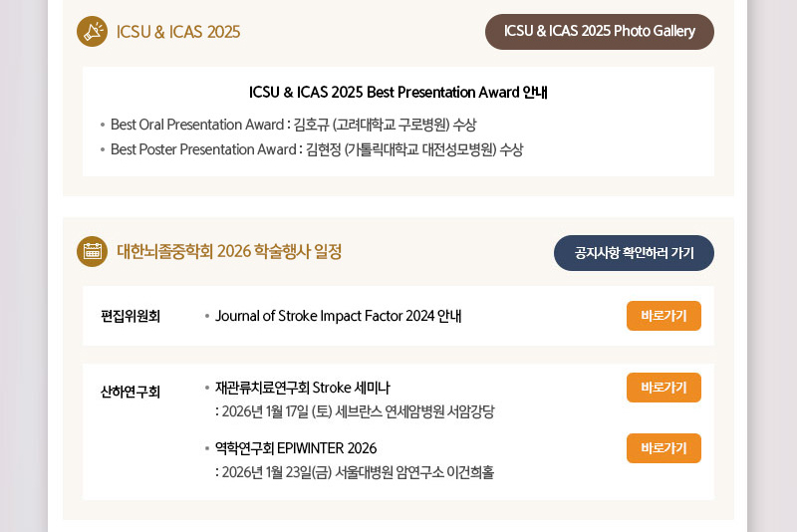Viewport: 797px width, 532px height.
Task: Click the 대한뇌졸중학회 2026 학술행사 일정 heading
Action: (229, 252)
